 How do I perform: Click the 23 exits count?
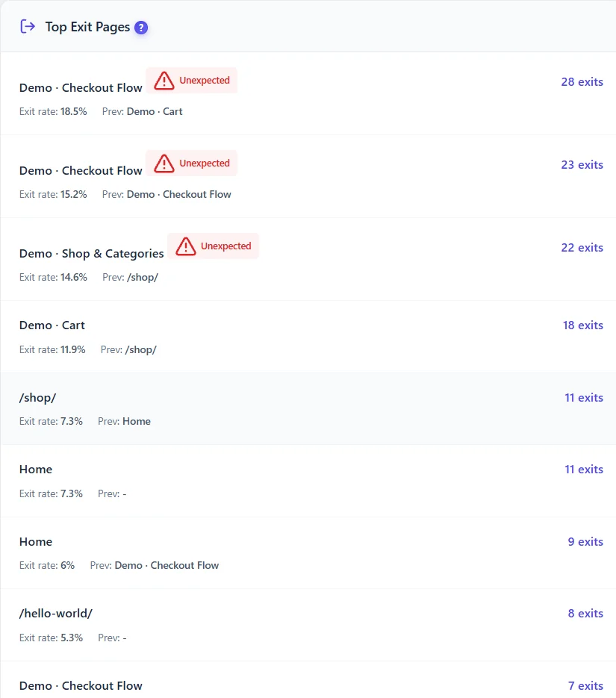(582, 165)
